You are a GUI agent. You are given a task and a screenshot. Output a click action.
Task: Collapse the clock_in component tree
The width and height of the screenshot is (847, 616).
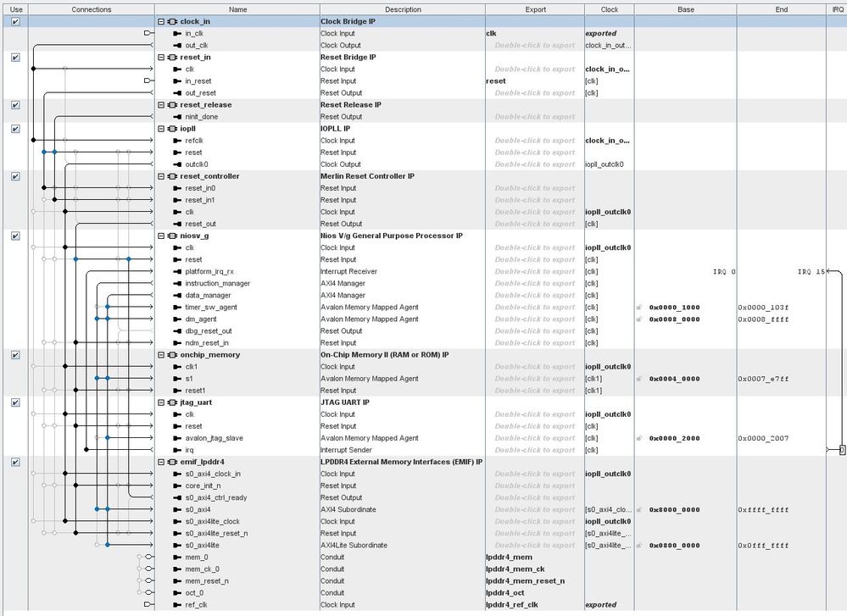(x=161, y=21)
